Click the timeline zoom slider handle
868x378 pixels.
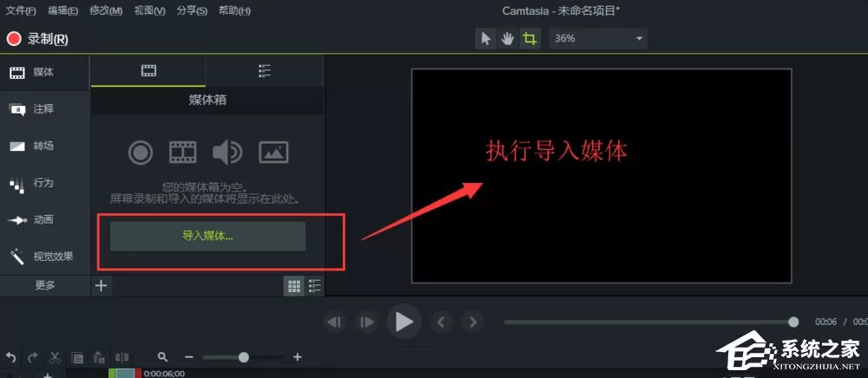[243, 357]
